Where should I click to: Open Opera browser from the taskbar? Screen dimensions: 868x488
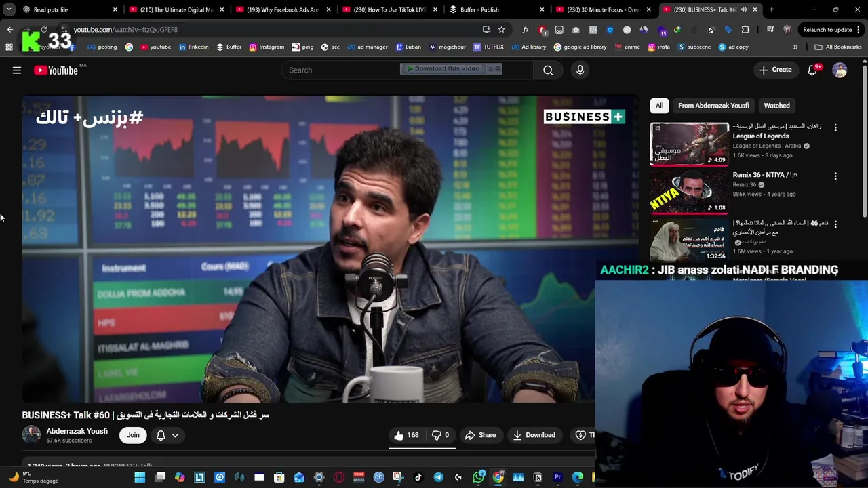click(x=339, y=477)
